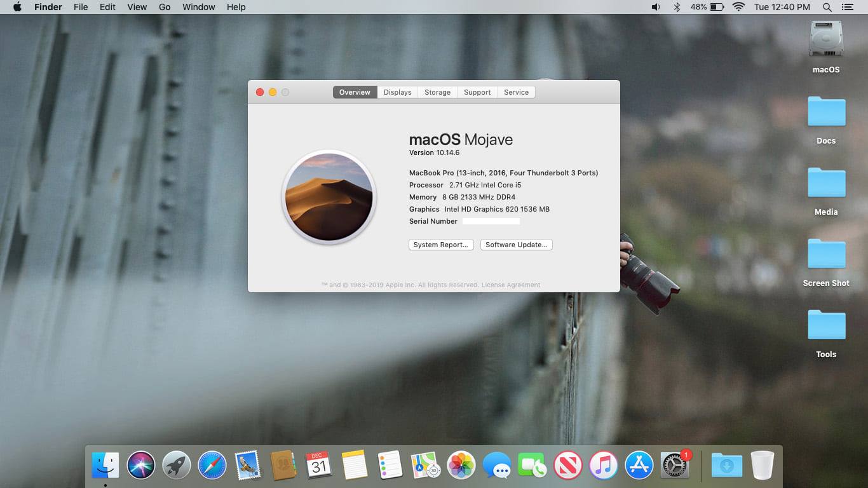Minimize the About This Mac window
This screenshot has height=488, width=868.
[x=273, y=92]
